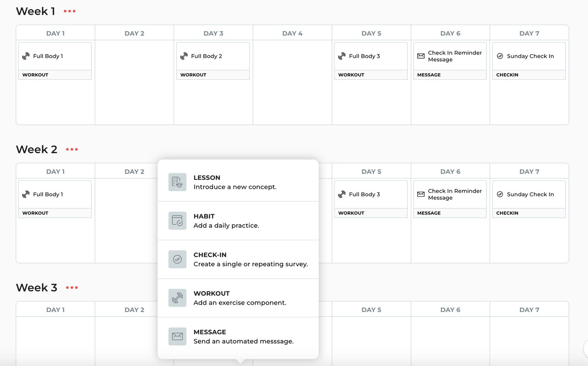This screenshot has height=366, width=588.
Task: Click Week 1 Day 4 empty cell
Action: 292,82
